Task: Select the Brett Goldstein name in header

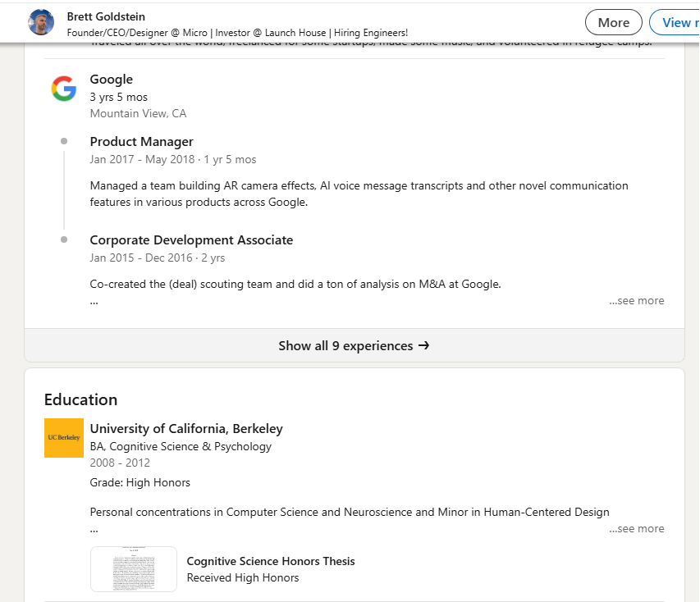Action: pos(106,16)
